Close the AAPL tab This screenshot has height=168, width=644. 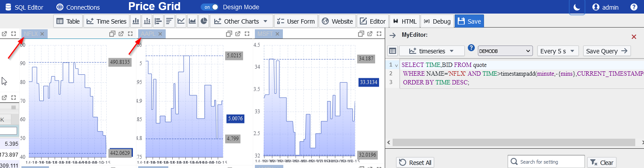(x=160, y=34)
